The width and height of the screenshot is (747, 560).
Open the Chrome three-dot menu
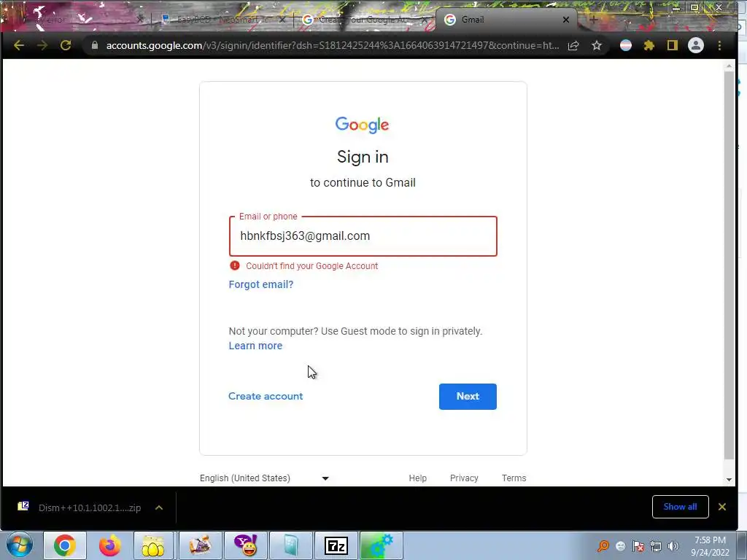(719, 45)
